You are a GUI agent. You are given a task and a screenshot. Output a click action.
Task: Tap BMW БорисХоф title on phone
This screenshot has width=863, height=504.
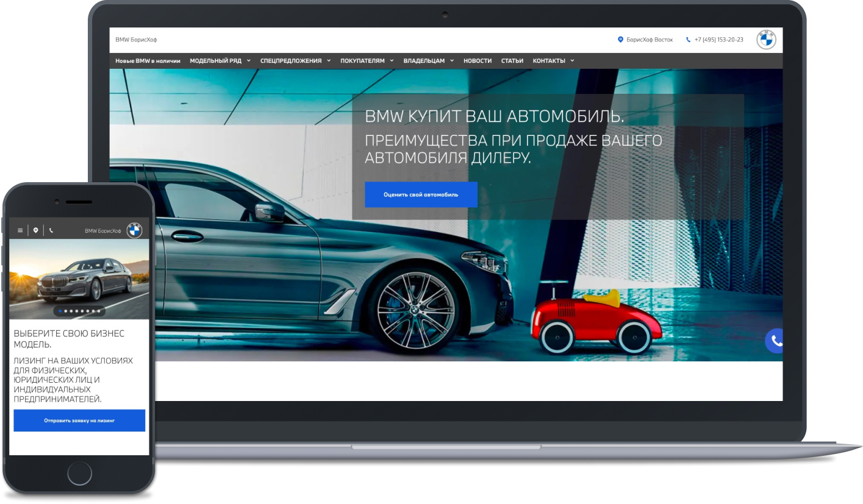coord(103,231)
